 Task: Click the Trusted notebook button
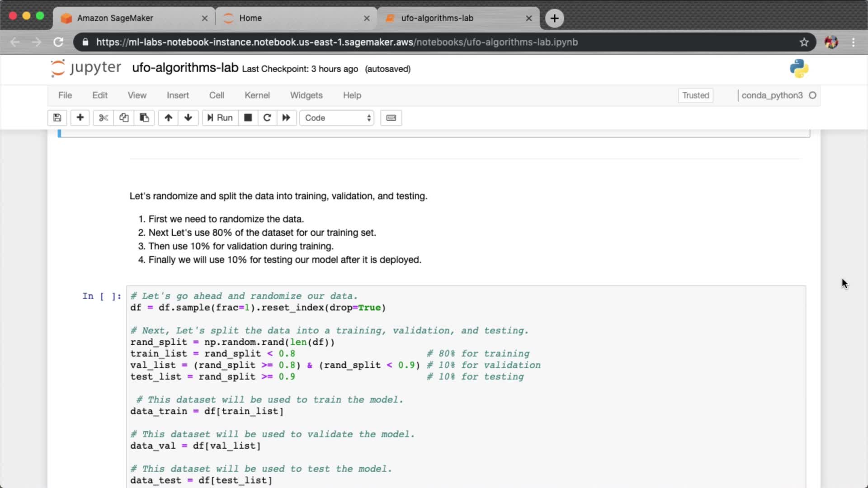tap(695, 95)
